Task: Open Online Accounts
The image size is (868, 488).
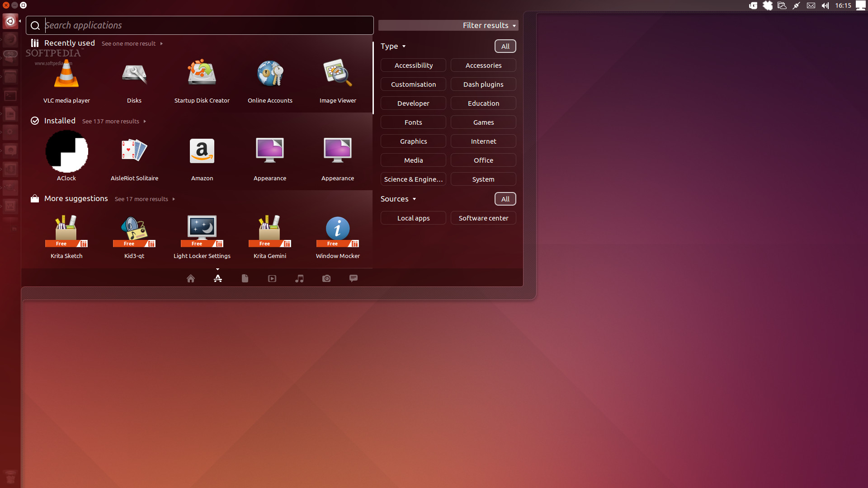Action: click(270, 81)
